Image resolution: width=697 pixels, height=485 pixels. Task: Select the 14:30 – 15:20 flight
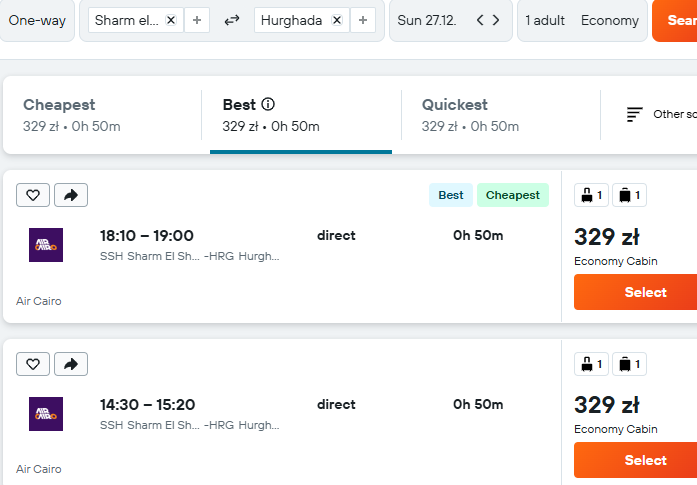click(636, 460)
